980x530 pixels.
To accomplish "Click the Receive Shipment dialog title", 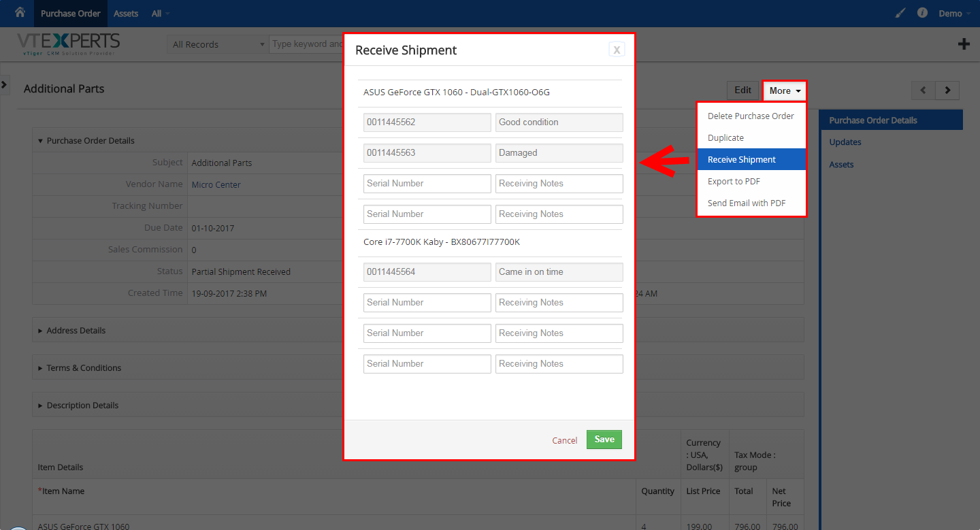I will (406, 50).
